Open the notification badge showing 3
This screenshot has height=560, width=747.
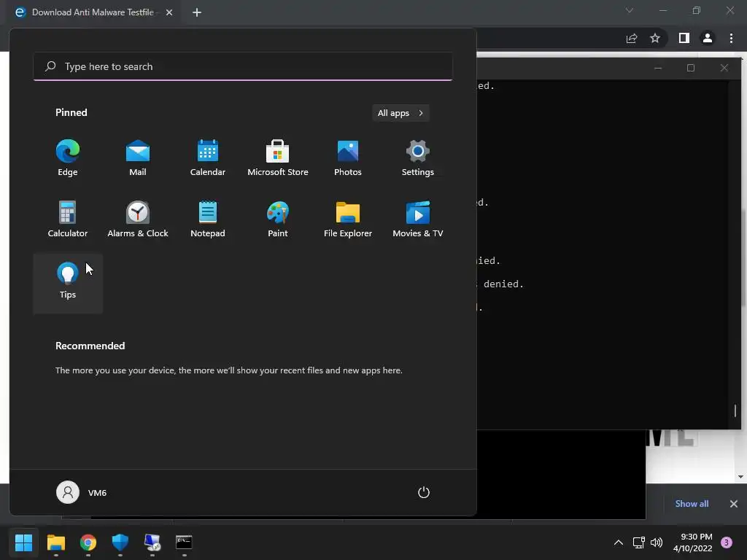point(727,542)
